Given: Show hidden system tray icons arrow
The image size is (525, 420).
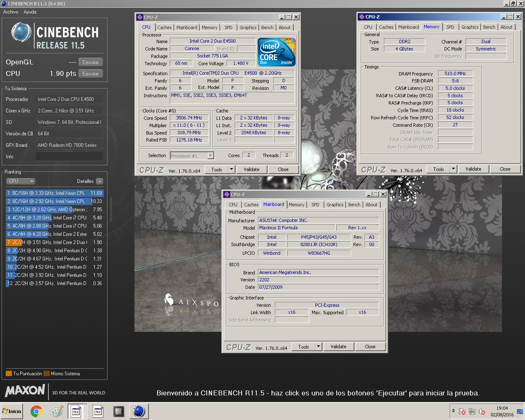Looking at the screenshot, I should [x=453, y=411].
